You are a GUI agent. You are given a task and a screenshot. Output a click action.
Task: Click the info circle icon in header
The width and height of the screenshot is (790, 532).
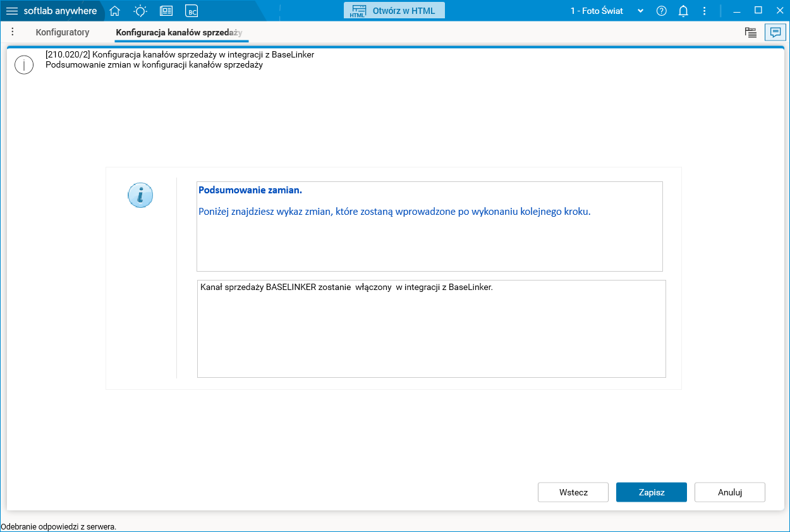point(24,64)
